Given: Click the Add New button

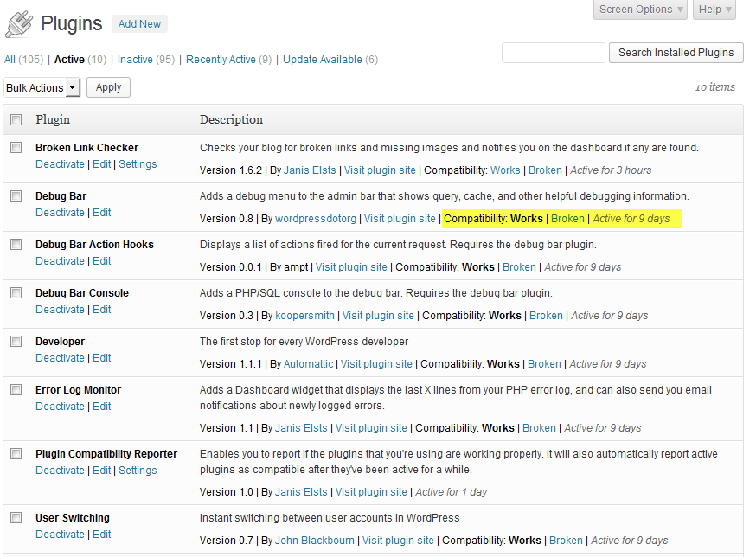Looking at the screenshot, I should (140, 23).
